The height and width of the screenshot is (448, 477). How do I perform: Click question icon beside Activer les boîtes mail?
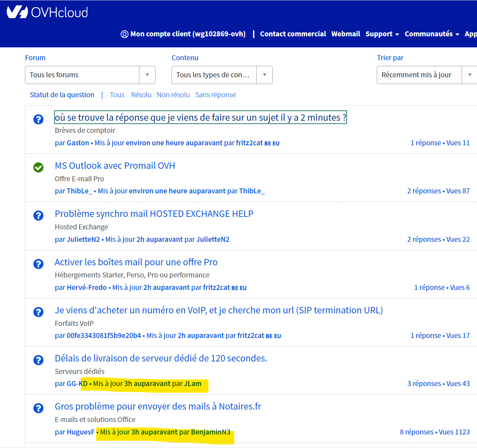pos(39,264)
